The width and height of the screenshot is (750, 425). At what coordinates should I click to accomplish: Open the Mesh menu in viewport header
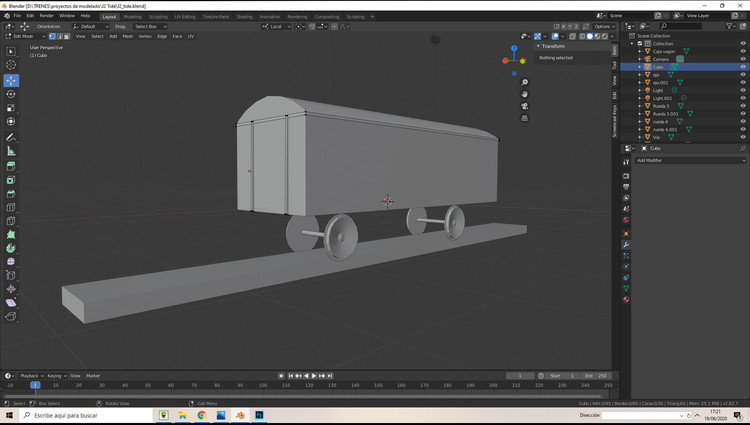coord(128,36)
